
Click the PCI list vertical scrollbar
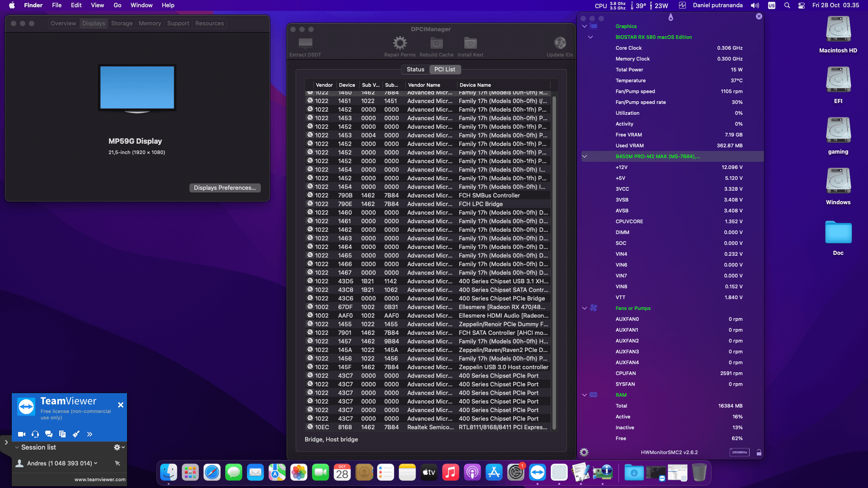(554, 262)
